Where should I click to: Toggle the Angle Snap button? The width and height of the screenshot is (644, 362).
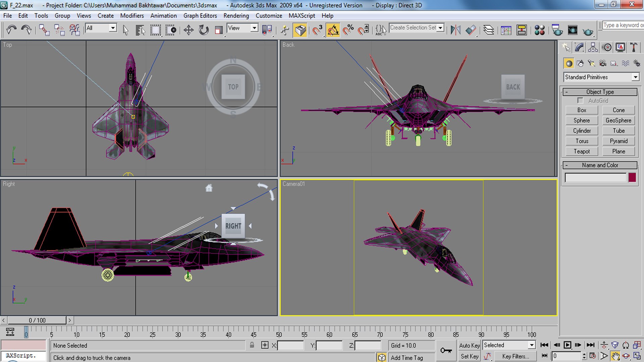click(333, 30)
